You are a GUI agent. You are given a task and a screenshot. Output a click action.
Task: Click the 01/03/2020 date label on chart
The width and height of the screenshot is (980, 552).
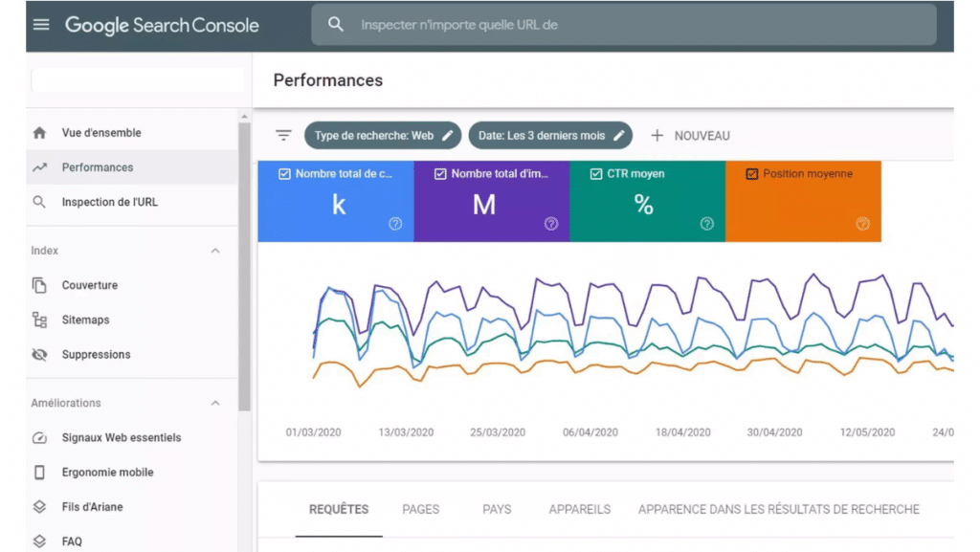point(313,432)
